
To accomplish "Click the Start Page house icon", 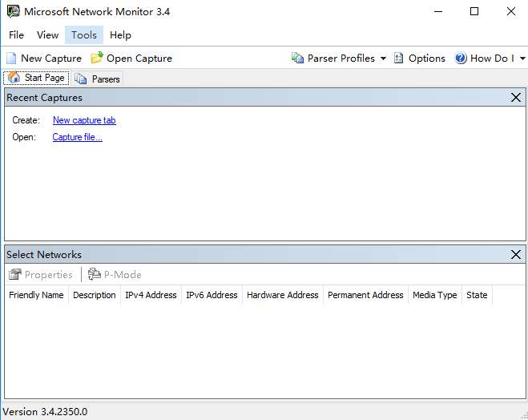I will coord(14,78).
